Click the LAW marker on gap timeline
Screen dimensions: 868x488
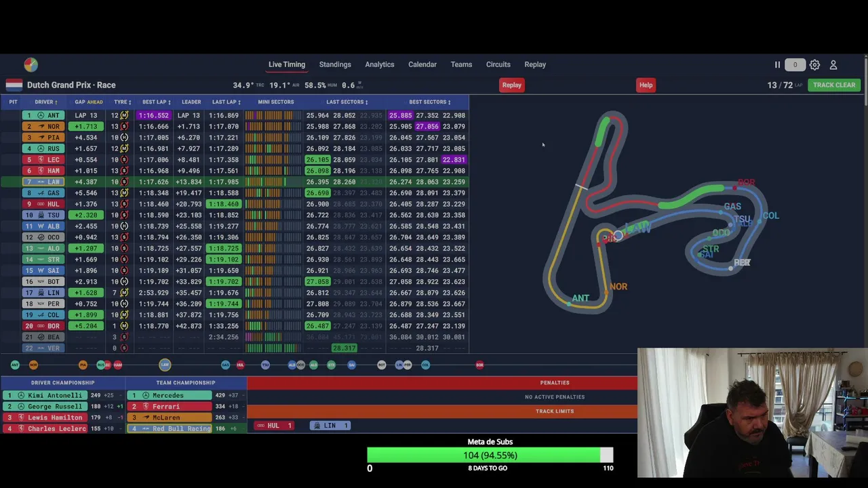(x=165, y=365)
